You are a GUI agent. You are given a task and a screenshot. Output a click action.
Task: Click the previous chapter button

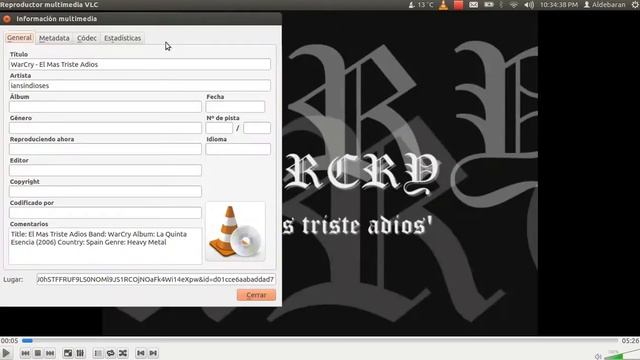(x=141, y=353)
